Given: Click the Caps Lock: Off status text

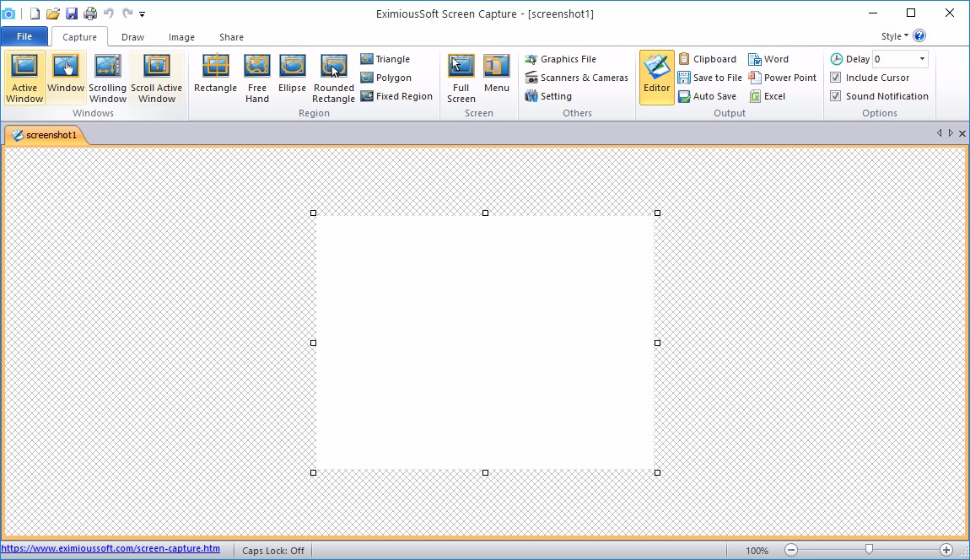Looking at the screenshot, I should pyautogui.click(x=272, y=550).
